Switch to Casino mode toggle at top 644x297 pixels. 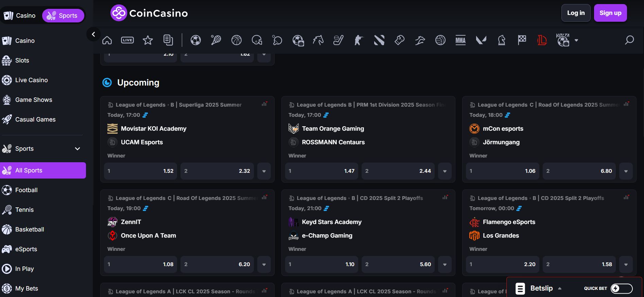coord(20,16)
